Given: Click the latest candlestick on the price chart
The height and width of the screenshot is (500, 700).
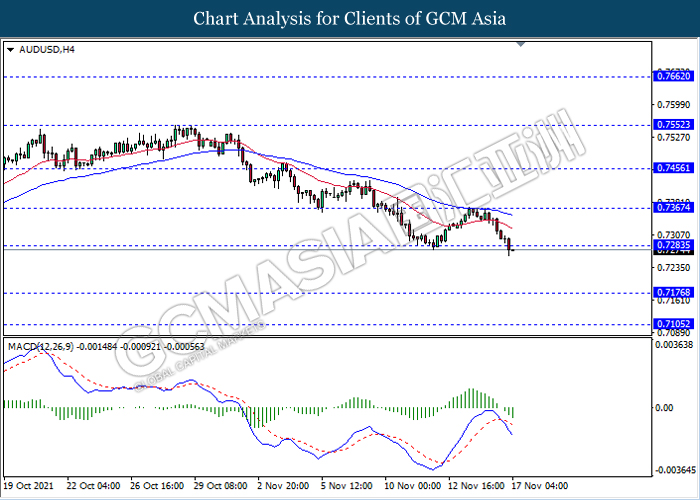Looking at the screenshot, I should 510,246.
